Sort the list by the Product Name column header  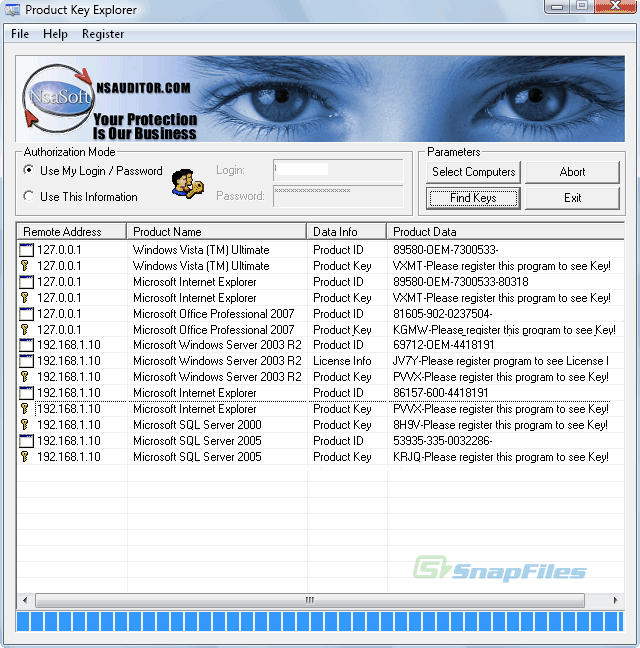(x=217, y=231)
